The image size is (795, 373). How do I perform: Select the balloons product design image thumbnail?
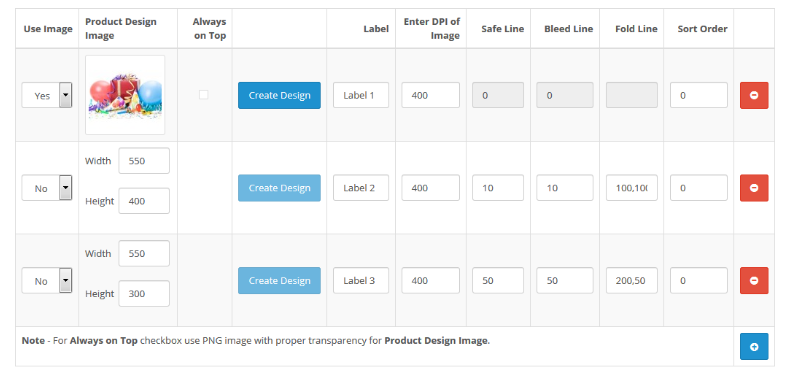125,95
